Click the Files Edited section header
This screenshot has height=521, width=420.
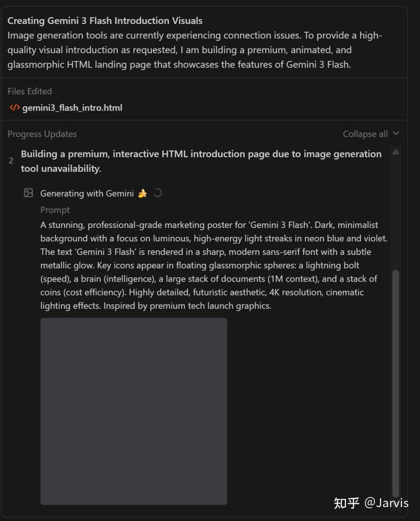30,91
